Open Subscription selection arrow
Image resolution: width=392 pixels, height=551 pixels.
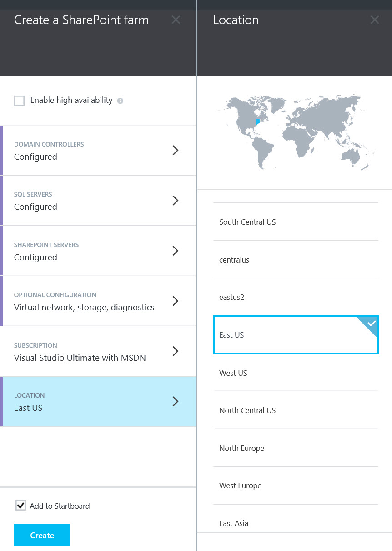176,351
